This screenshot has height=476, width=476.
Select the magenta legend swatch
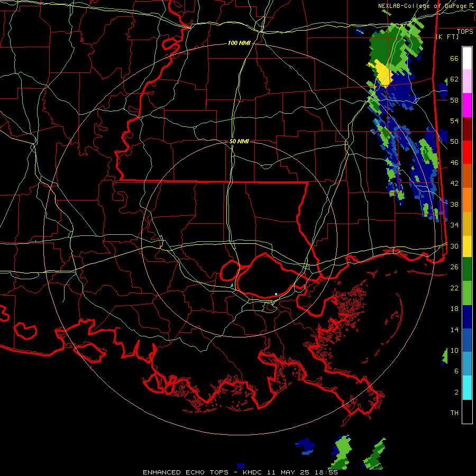pyautogui.click(x=467, y=105)
